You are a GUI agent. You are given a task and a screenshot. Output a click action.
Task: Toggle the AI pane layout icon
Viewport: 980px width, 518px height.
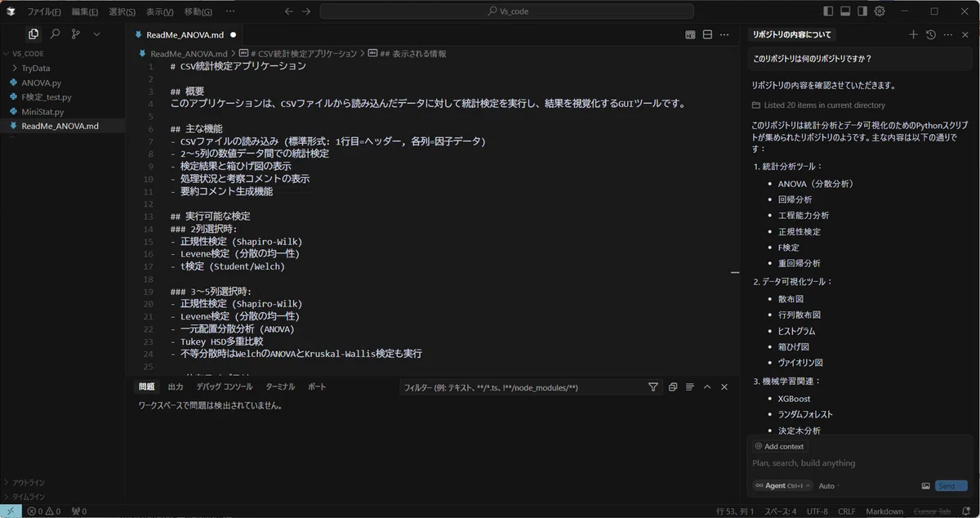pyautogui.click(x=862, y=11)
